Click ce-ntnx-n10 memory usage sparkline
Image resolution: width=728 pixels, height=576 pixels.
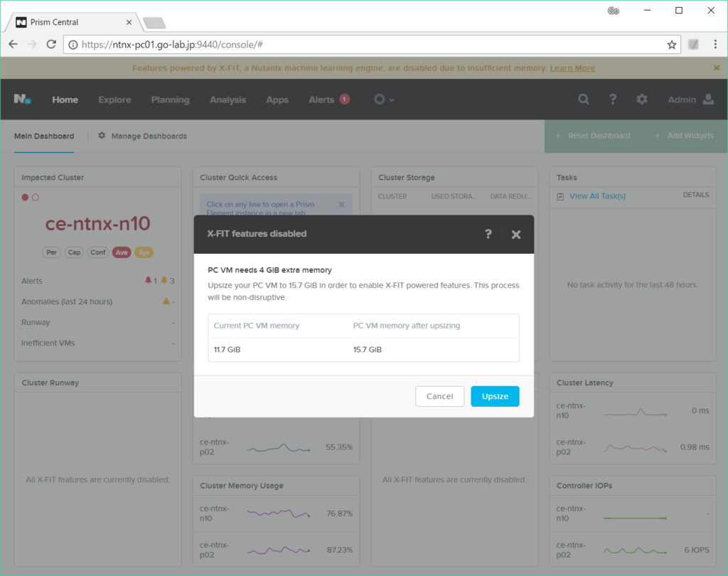click(279, 513)
